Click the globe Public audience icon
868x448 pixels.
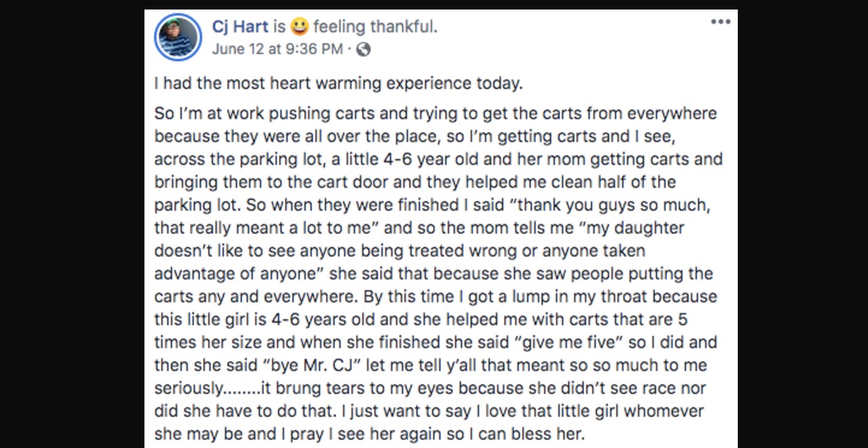(363, 49)
